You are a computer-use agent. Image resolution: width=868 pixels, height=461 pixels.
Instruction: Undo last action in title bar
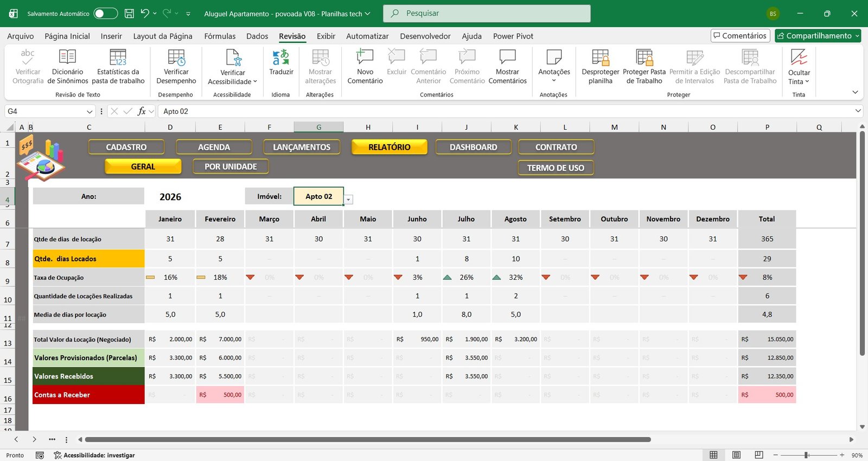(144, 14)
